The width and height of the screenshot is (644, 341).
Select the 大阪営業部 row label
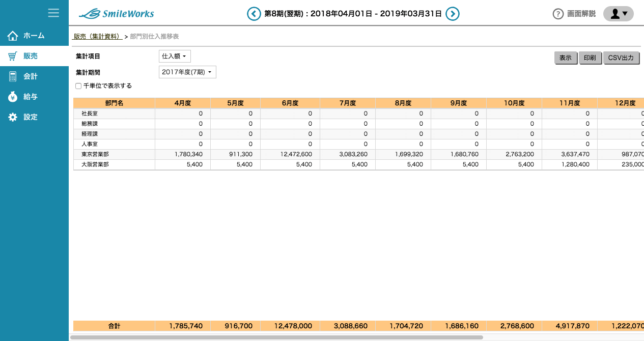coord(95,165)
